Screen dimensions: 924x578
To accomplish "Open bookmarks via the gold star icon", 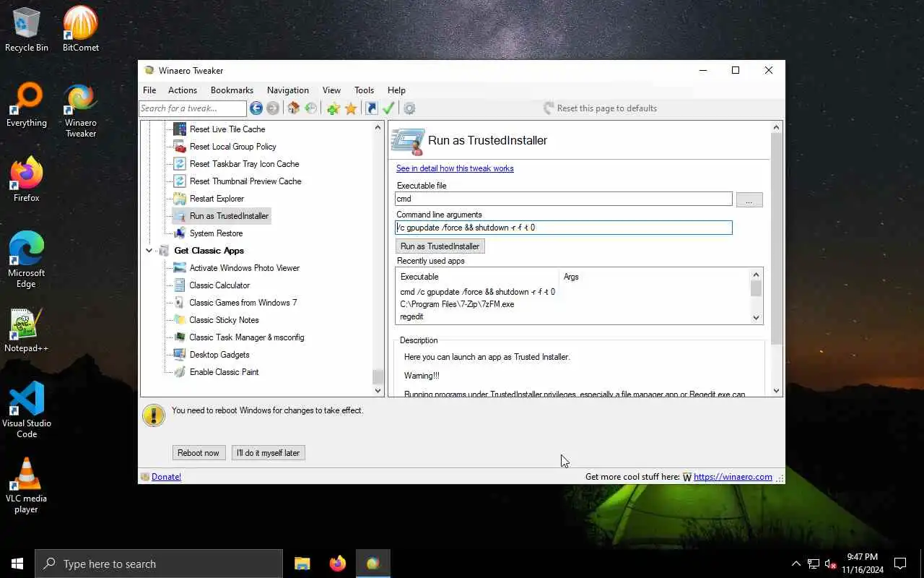I will click(x=351, y=108).
